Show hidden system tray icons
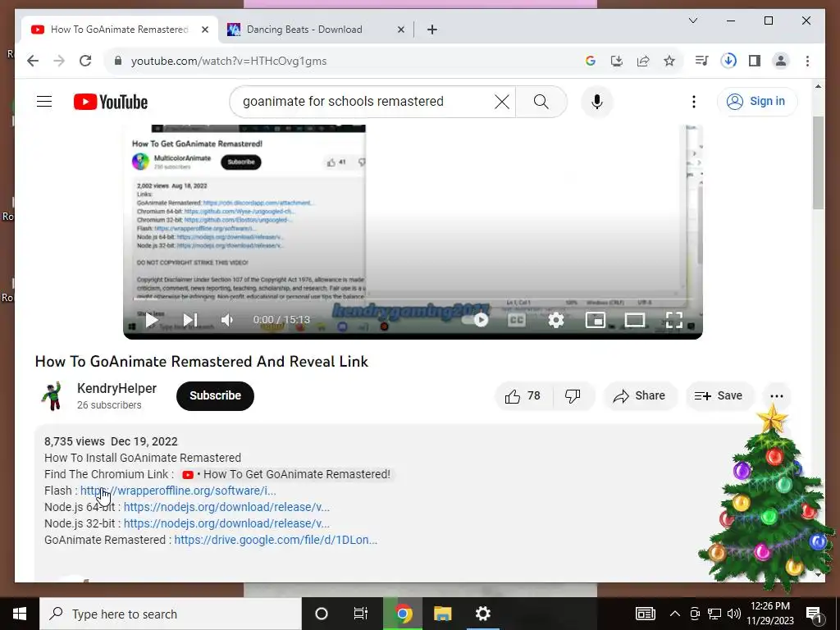 tap(675, 614)
